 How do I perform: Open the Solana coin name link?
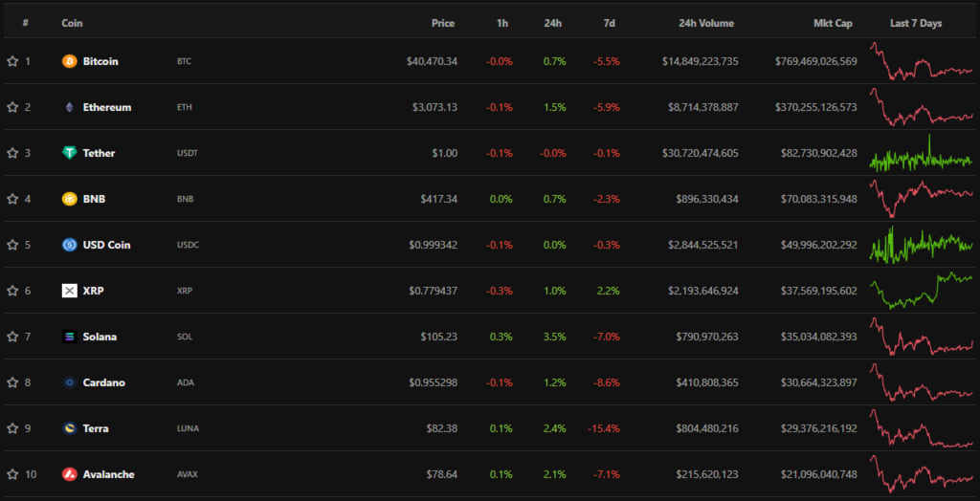tap(100, 337)
